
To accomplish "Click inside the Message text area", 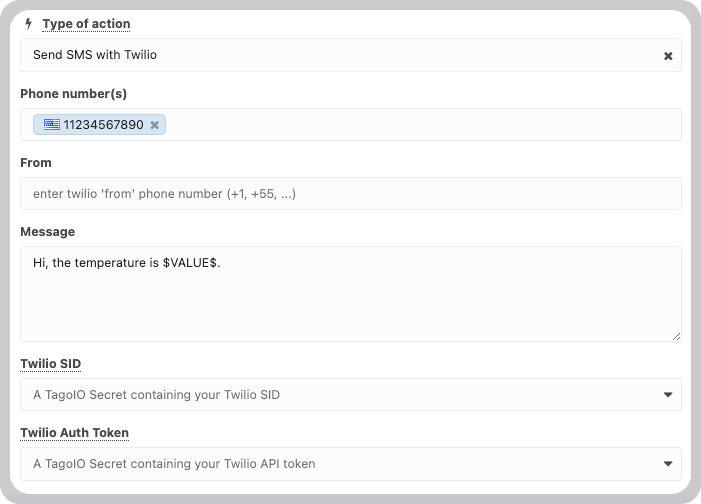I will 350,294.
